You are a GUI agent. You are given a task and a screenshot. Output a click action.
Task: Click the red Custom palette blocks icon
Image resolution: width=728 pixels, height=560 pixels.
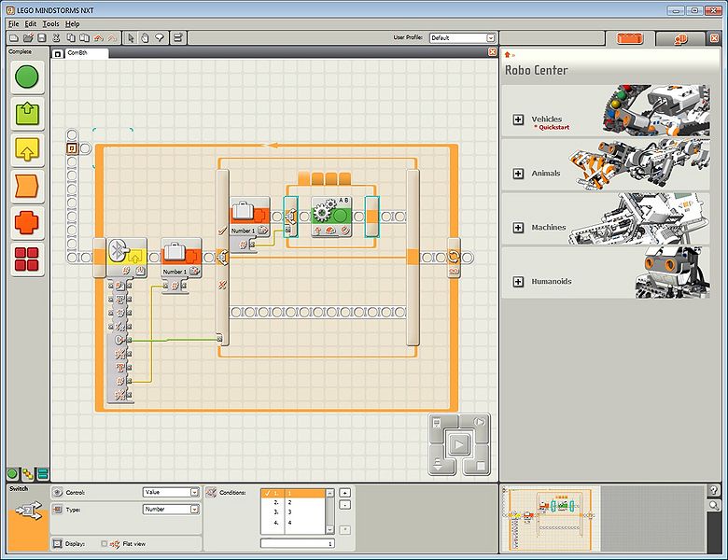(x=28, y=260)
